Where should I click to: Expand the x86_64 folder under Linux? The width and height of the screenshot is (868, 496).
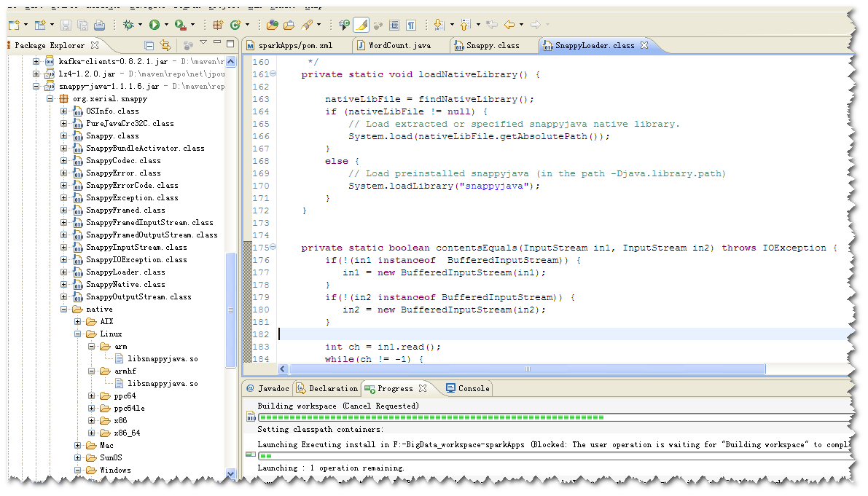(92, 433)
